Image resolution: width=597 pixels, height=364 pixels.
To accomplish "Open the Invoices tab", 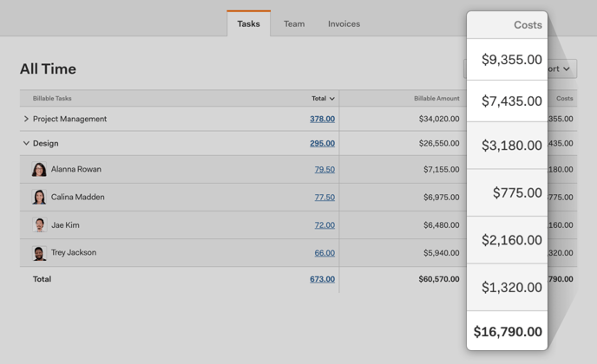I will click(x=344, y=23).
